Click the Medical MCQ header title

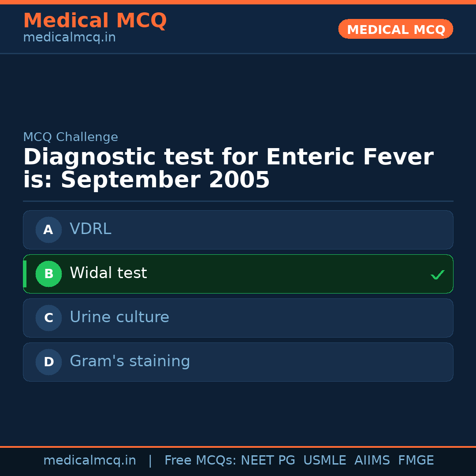95,20
